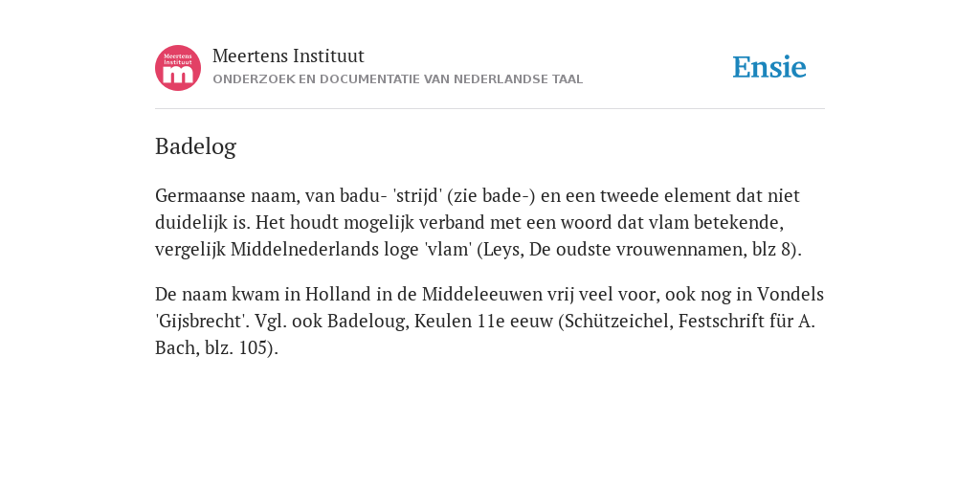This screenshot has height=490, width=980.
Task: Click the pink Meertens Instituut logo
Action: click(178, 68)
